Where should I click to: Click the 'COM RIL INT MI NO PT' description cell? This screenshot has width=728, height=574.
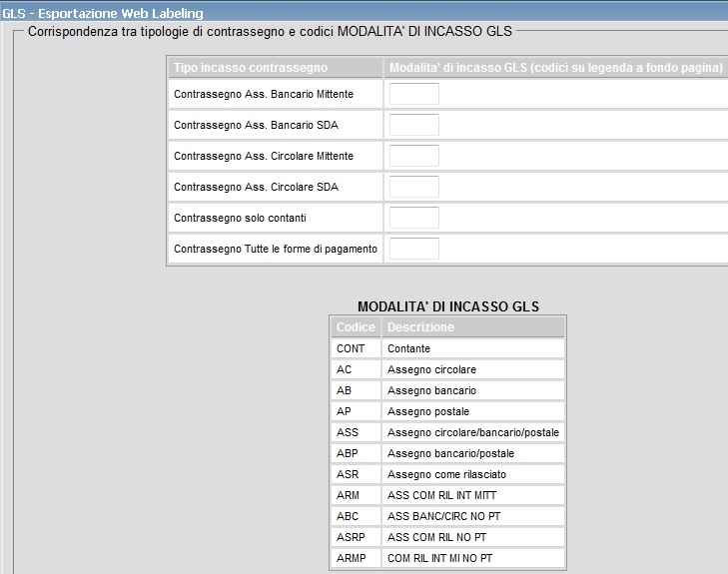(x=473, y=558)
